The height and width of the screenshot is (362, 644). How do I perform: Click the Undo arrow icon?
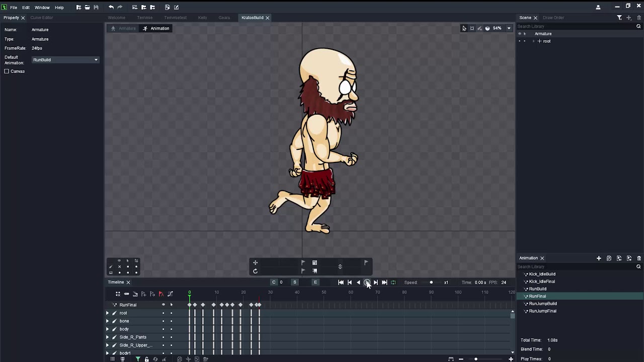click(x=111, y=7)
